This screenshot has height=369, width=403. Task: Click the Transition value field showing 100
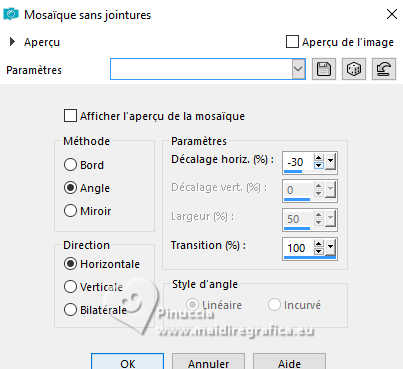coord(298,248)
